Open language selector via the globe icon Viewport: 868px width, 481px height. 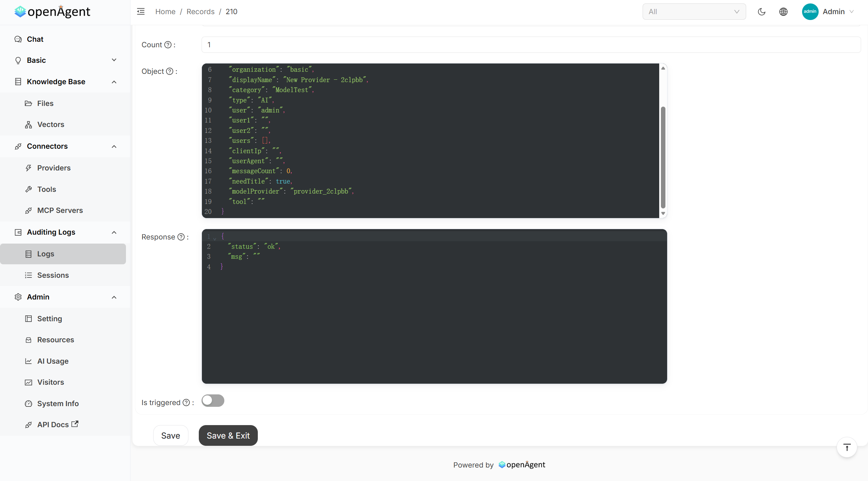click(x=783, y=12)
